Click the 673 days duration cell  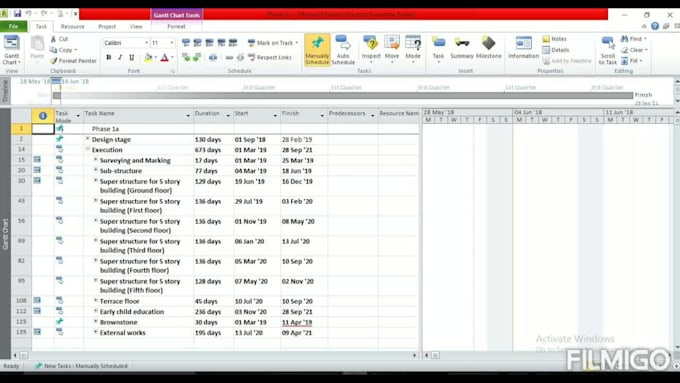click(x=213, y=150)
